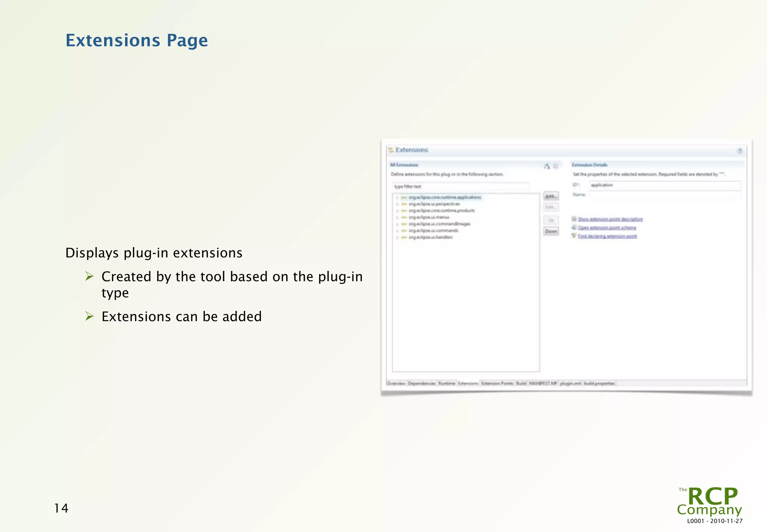Click the Up button
The image size is (767, 532).
[551, 220]
